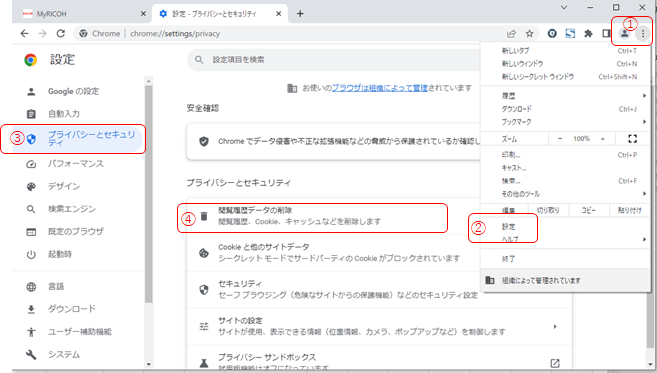This screenshot has width=657, height=373.
Task: Reload the page with the refresh icon
Action: pos(61,34)
